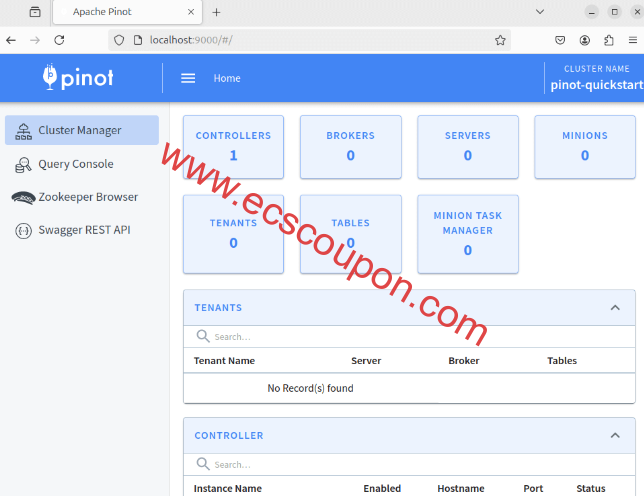Open Zookeeper Browser in sidebar
The height and width of the screenshot is (496, 644).
tap(82, 197)
